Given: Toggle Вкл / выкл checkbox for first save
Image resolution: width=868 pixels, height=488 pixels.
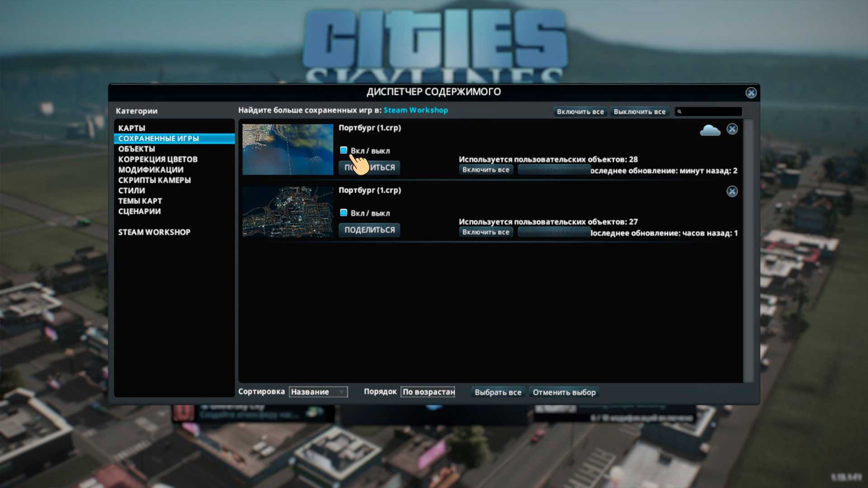Looking at the screenshot, I should pyautogui.click(x=344, y=150).
